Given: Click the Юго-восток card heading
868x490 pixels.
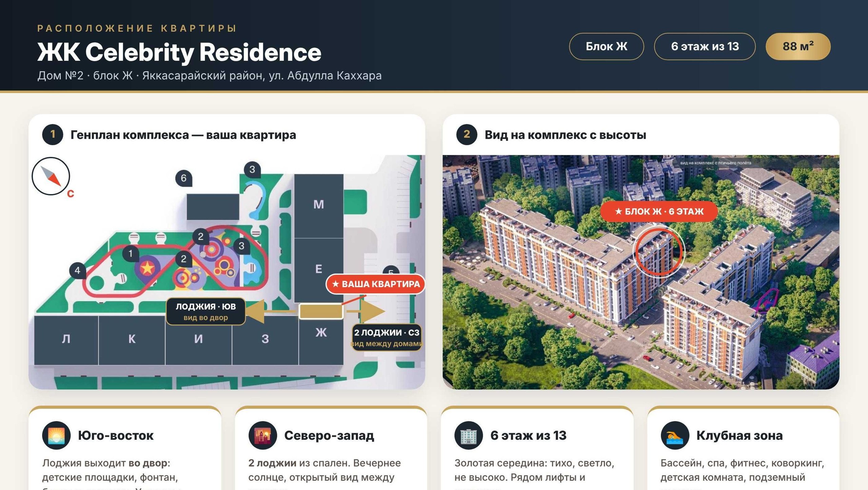Looking at the screenshot, I should [x=116, y=435].
